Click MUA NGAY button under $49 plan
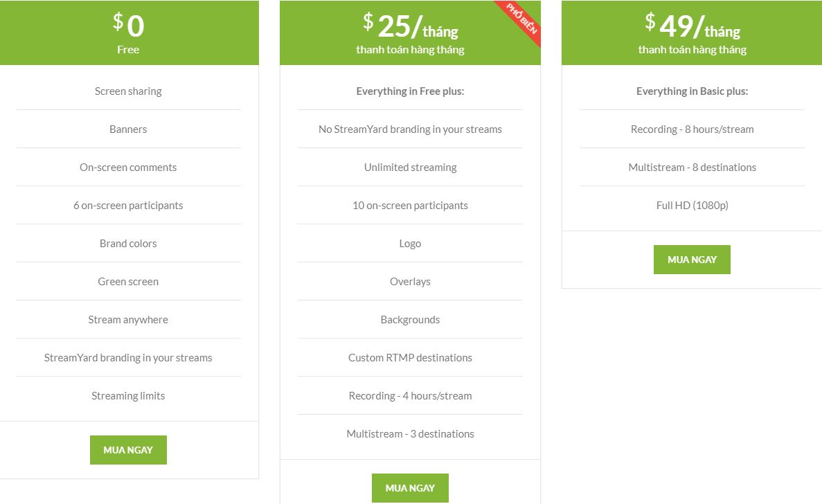This screenshot has width=822, height=504. (x=692, y=260)
